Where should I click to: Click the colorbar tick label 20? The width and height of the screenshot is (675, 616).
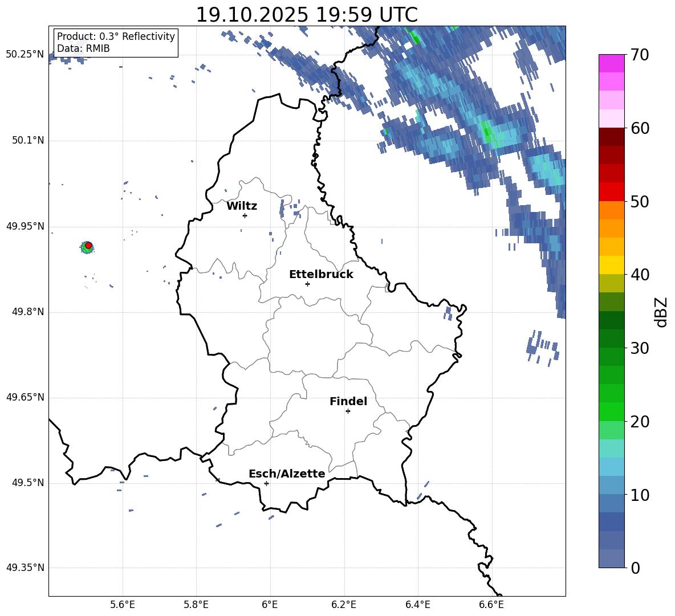click(640, 421)
